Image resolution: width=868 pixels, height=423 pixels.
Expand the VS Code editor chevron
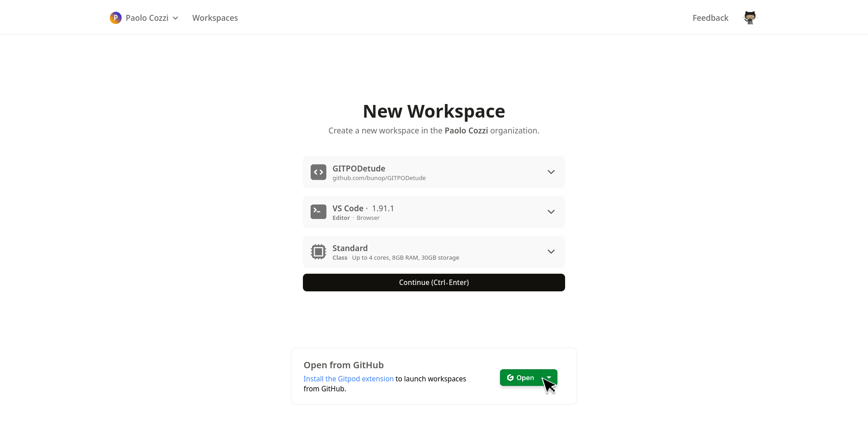pyautogui.click(x=551, y=212)
